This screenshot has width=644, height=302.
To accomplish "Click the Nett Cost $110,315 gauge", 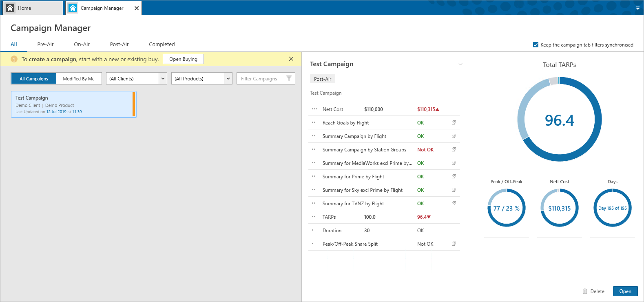I will tap(560, 208).
